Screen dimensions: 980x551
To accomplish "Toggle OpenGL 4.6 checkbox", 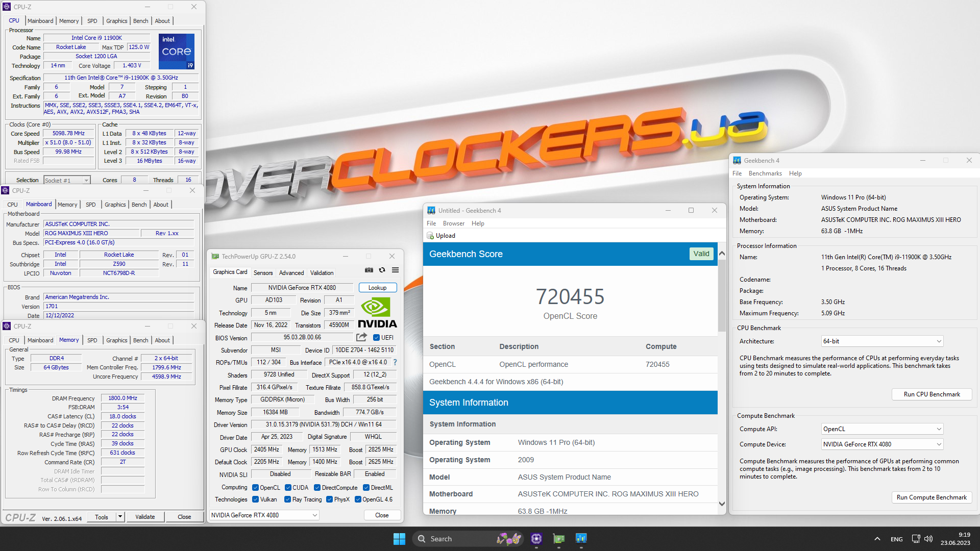I will 358,499.
